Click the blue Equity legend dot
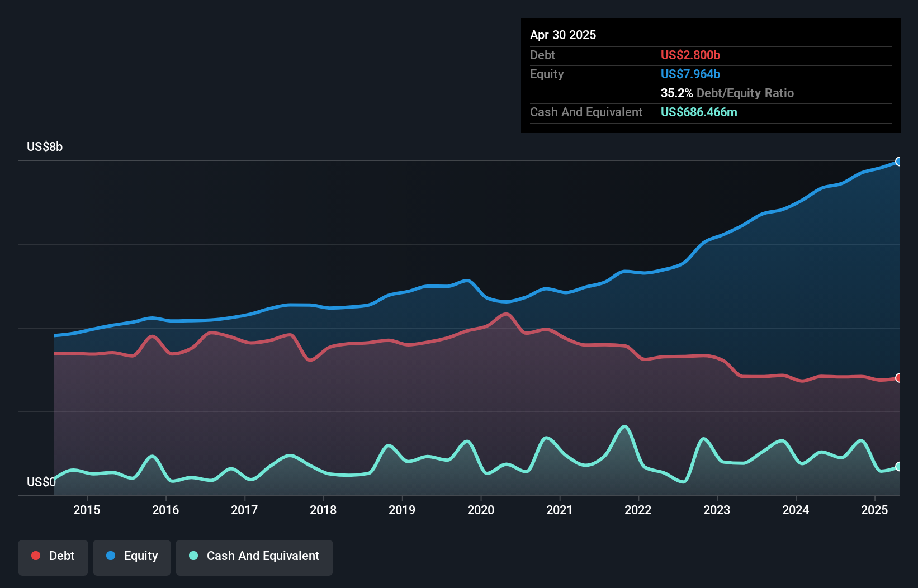The width and height of the screenshot is (918, 588). (x=111, y=556)
